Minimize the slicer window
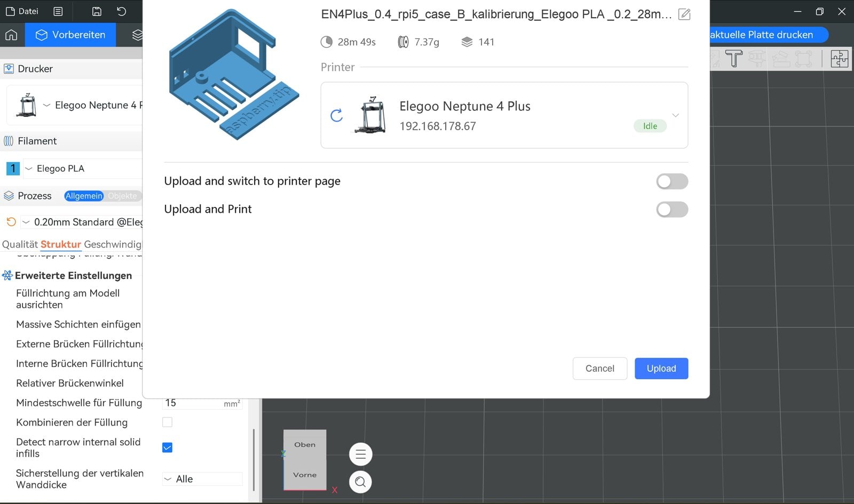This screenshot has width=854, height=504. [797, 11]
